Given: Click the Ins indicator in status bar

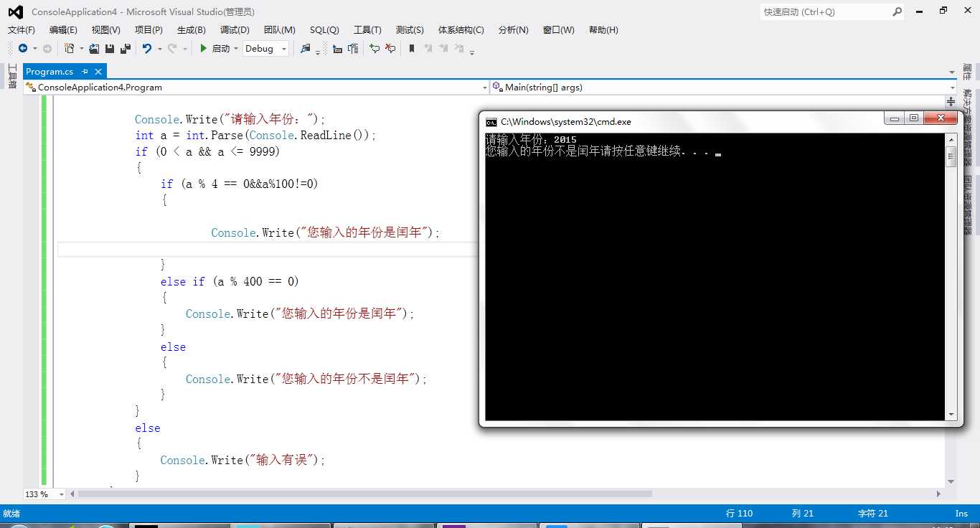Looking at the screenshot, I should pos(961,514).
